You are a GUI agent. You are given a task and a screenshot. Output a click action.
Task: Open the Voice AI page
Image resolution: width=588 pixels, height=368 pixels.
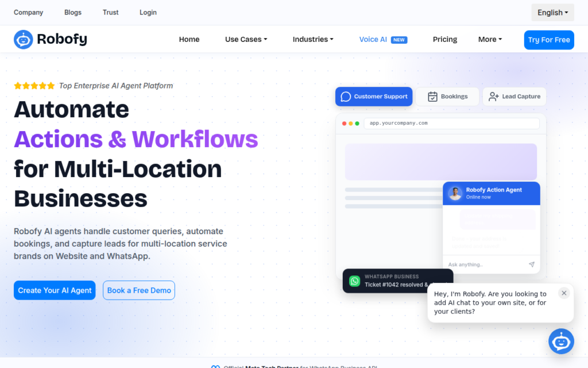tap(373, 40)
